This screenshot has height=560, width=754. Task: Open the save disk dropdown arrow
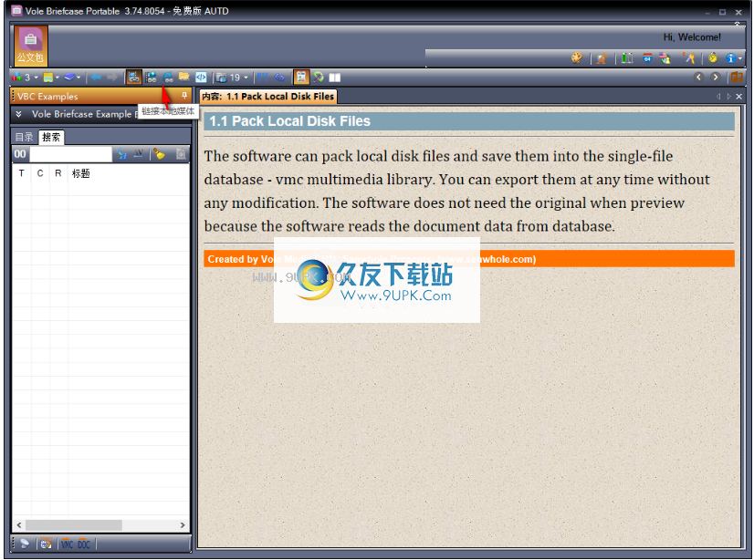point(58,78)
